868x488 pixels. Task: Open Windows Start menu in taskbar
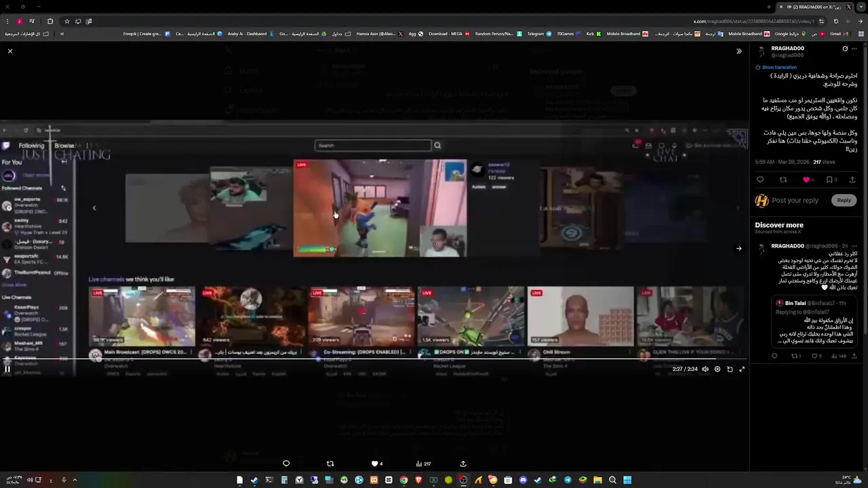coord(627,480)
